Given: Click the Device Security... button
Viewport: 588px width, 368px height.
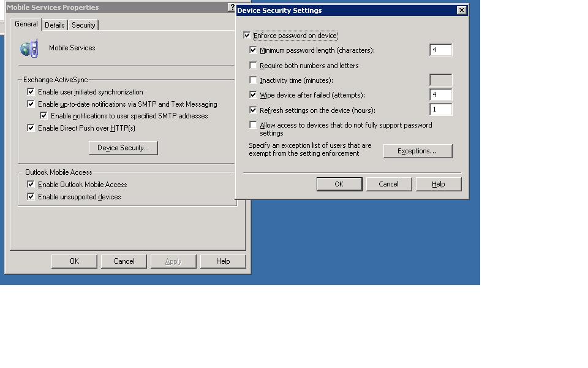Looking at the screenshot, I should pyautogui.click(x=123, y=148).
